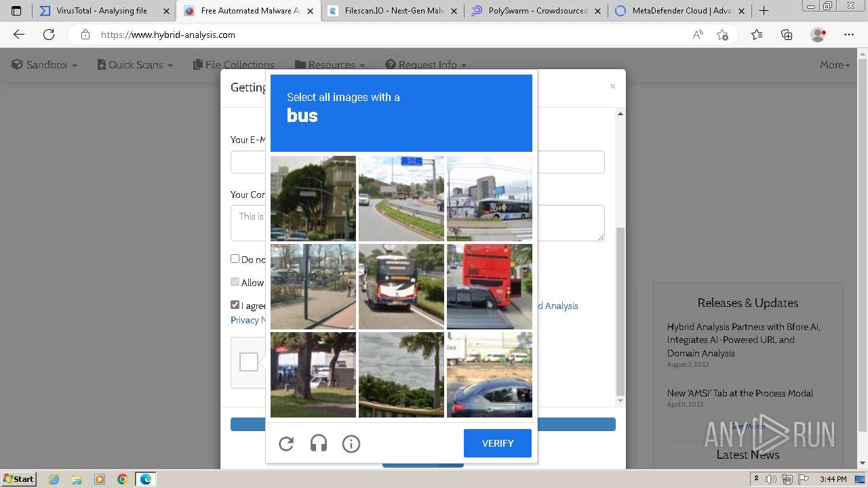Viewport: 868px width, 488px height.
Task: Select the building with trees tile
Action: [313, 199]
